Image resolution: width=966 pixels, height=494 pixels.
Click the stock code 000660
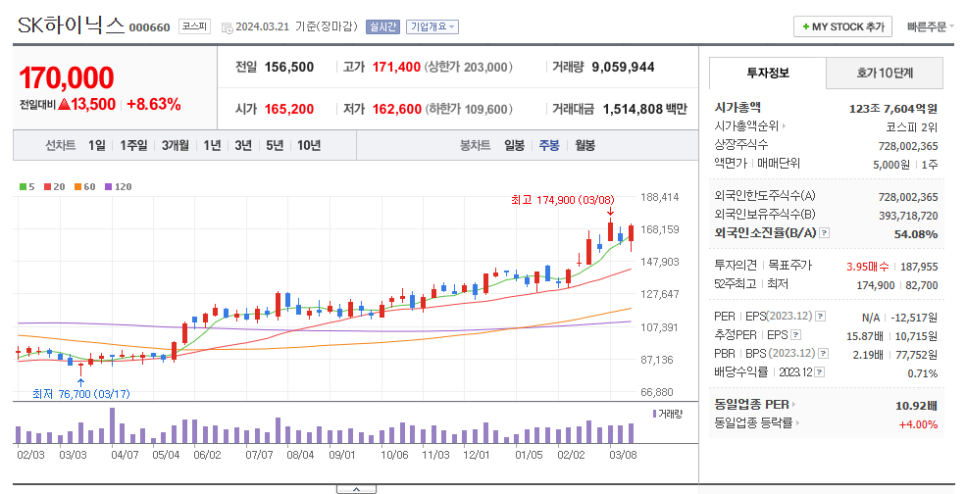pos(150,28)
